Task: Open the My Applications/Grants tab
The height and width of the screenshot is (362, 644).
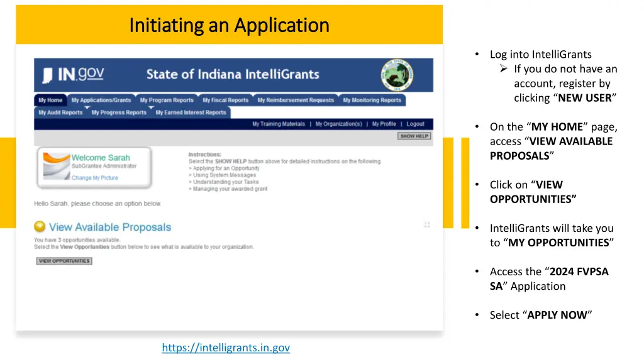Action: coord(101,100)
